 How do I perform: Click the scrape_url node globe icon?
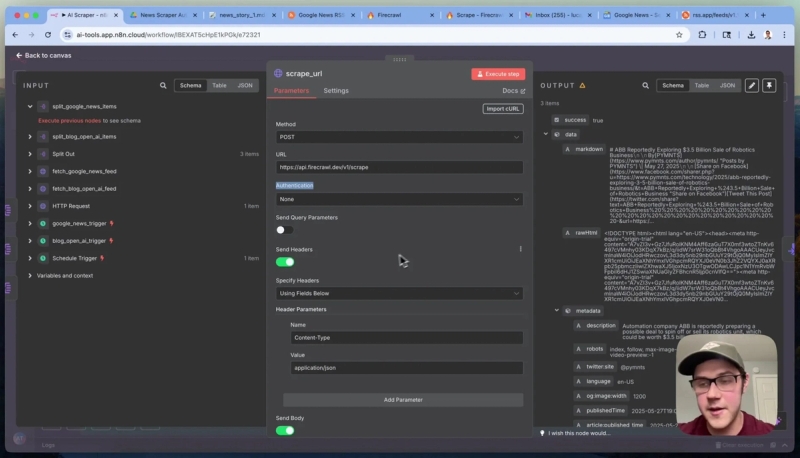[x=278, y=73]
